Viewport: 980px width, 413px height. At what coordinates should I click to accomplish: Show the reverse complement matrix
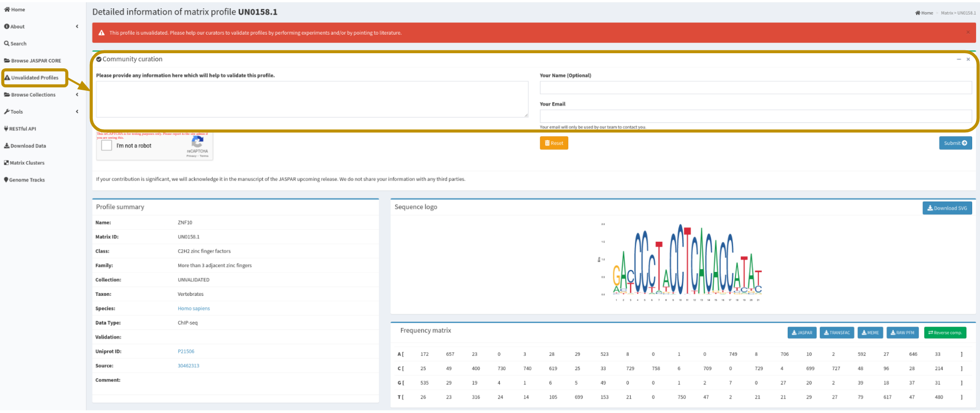point(945,333)
